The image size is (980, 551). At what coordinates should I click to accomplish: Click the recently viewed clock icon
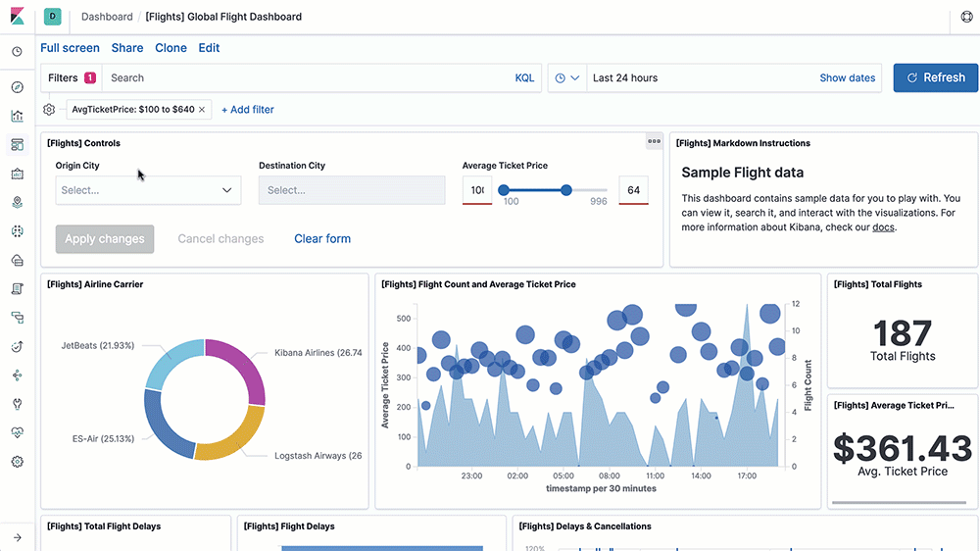(x=17, y=52)
